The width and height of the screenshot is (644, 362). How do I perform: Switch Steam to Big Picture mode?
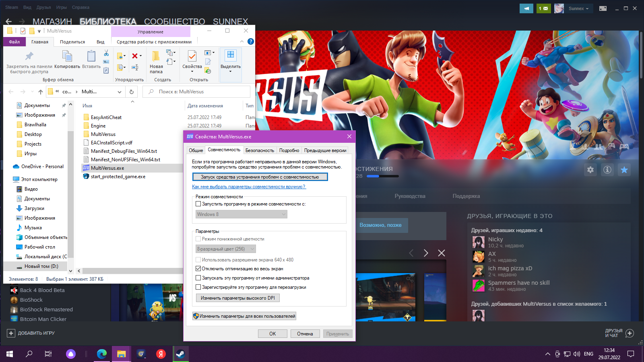coord(603,8)
